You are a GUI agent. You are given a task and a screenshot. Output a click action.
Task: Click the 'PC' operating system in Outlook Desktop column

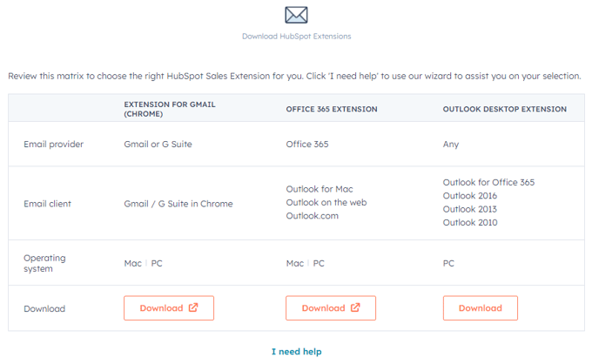click(x=448, y=263)
